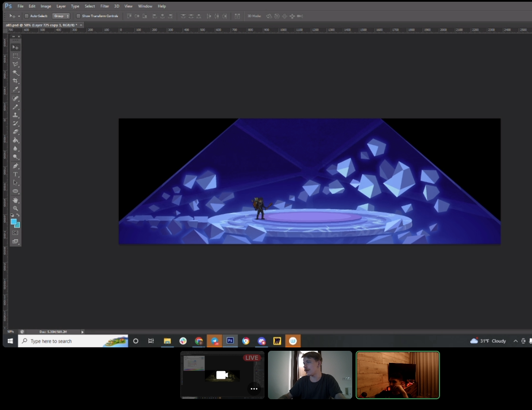532x410 pixels.
Task: Toggle Quick Mask mode button
Action: click(16, 233)
